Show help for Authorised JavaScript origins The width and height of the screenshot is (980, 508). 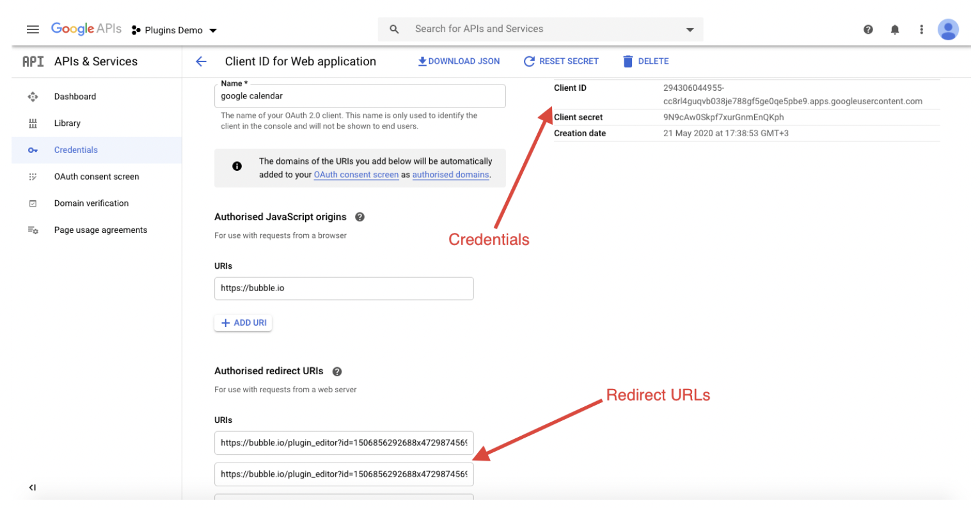[x=360, y=217]
